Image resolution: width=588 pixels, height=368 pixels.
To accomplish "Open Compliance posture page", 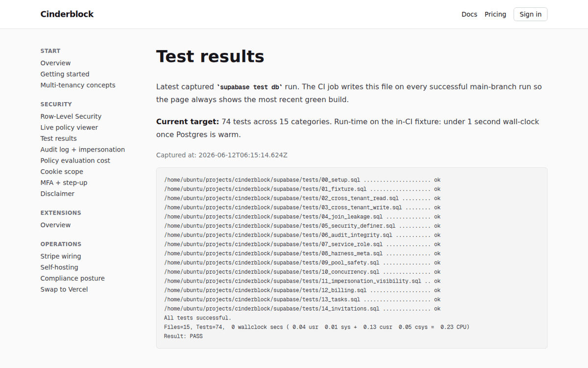I will 73,278.
